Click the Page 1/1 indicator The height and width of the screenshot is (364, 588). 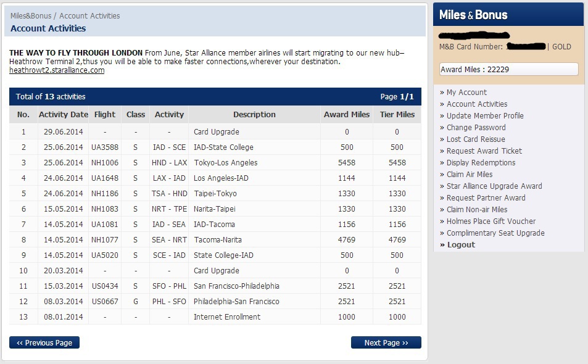[x=397, y=97]
